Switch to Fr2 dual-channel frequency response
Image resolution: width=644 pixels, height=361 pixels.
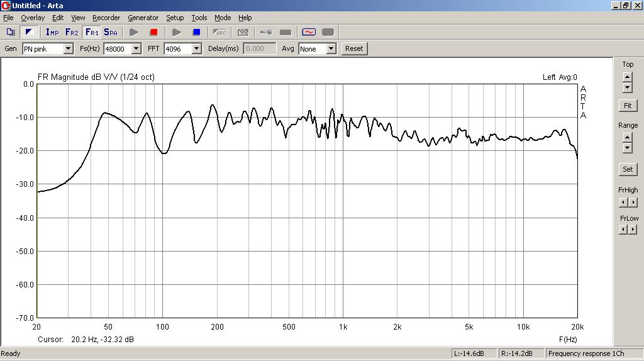72,32
